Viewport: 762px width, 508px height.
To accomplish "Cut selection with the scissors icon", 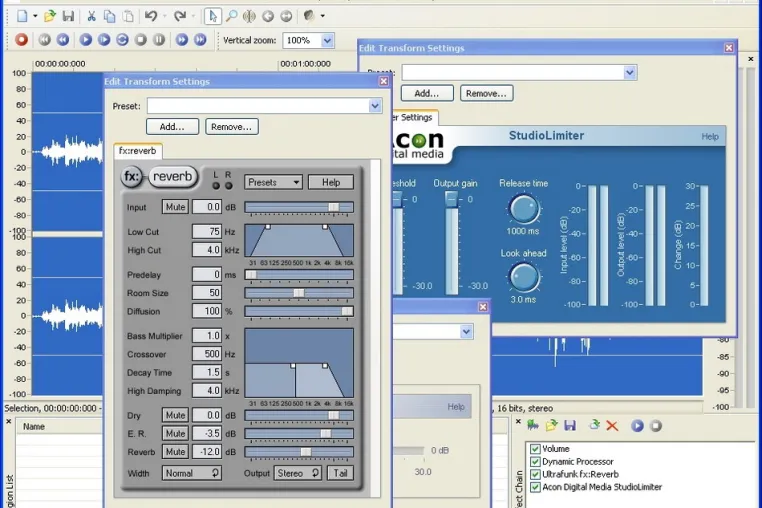I will click(x=91, y=16).
